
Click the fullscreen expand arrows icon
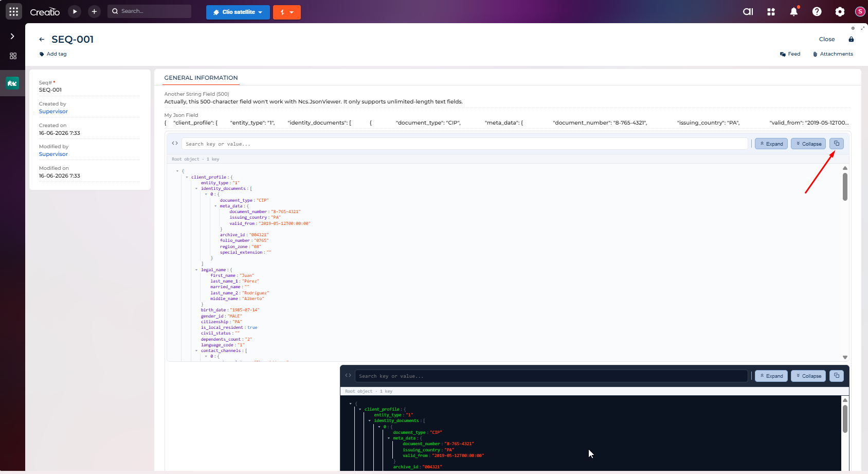click(x=862, y=28)
